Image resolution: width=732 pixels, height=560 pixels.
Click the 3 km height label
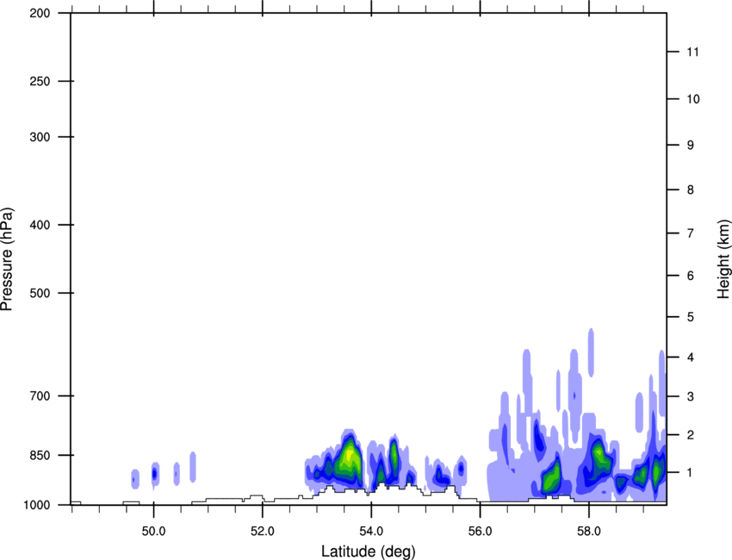(x=691, y=396)
